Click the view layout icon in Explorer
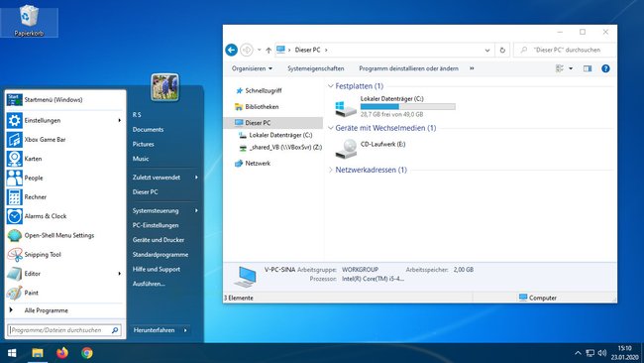This screenshot has height=363, width=644. point(560,68)
